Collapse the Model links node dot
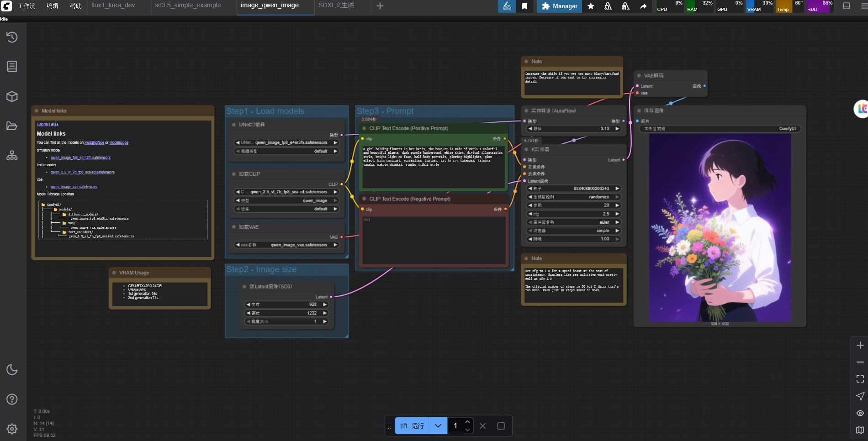Image resolution: width=868 pixels, height=441 pixels. tap(37, 111)
